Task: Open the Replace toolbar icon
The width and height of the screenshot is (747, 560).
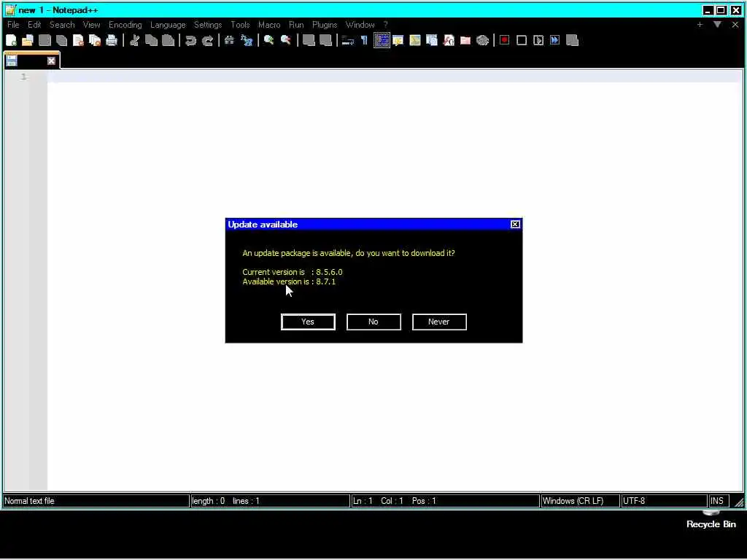Action: click(x=247, y=41)
